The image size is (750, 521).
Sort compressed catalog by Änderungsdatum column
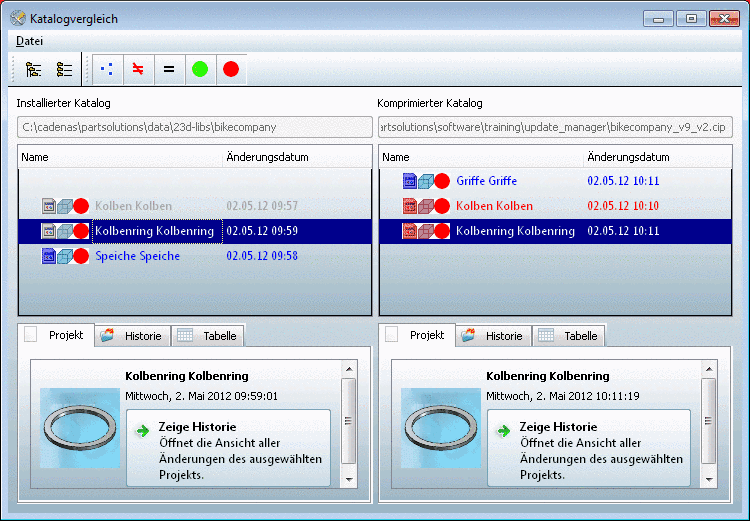tap(657, 157)
